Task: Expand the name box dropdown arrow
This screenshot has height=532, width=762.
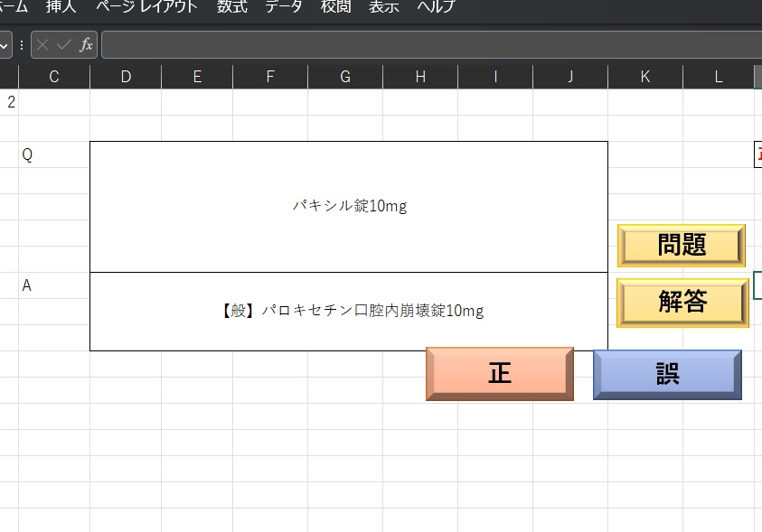Action: 5,46
